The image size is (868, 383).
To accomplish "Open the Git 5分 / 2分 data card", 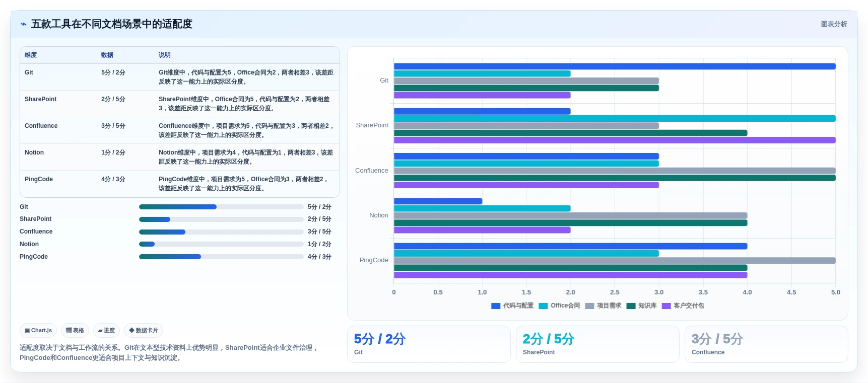I will pyautogui.click(x=429, y=344).
